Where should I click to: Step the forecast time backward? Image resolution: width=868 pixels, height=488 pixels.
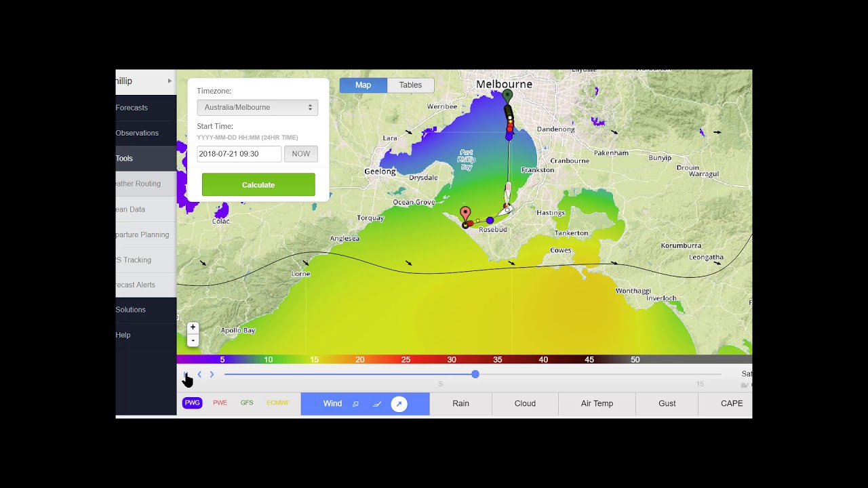pyautogui.click(x=199, y=374)
